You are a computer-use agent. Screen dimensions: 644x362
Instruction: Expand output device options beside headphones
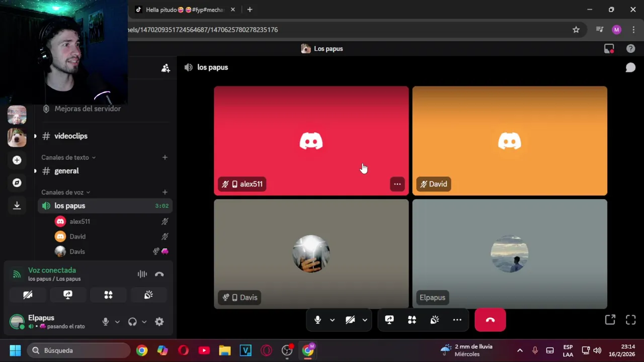[144, 322]
